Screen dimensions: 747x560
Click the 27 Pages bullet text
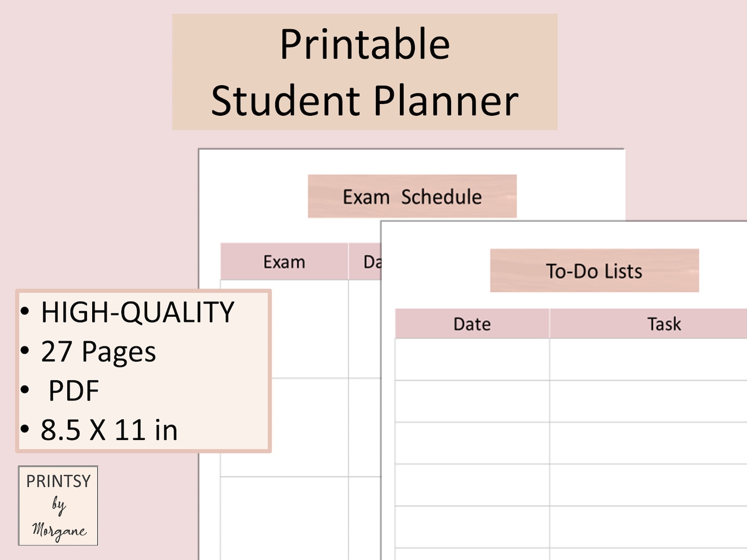tap(98, 352)
